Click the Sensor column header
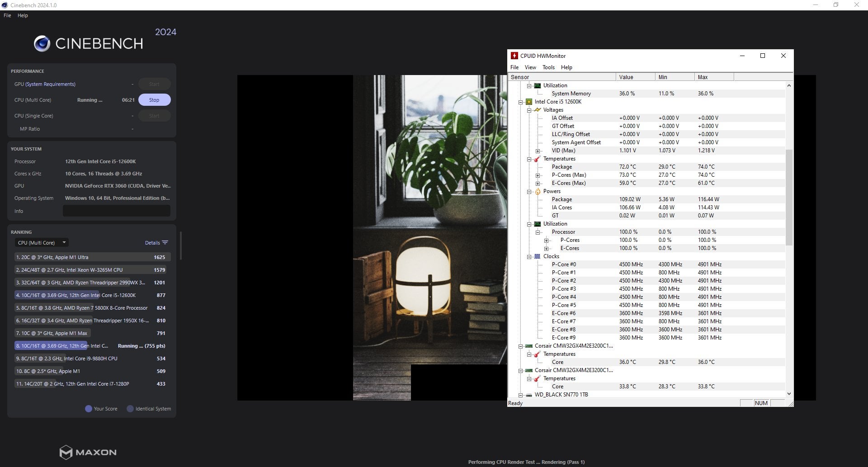Screen dimensions: 868x467 click(562, 77)
